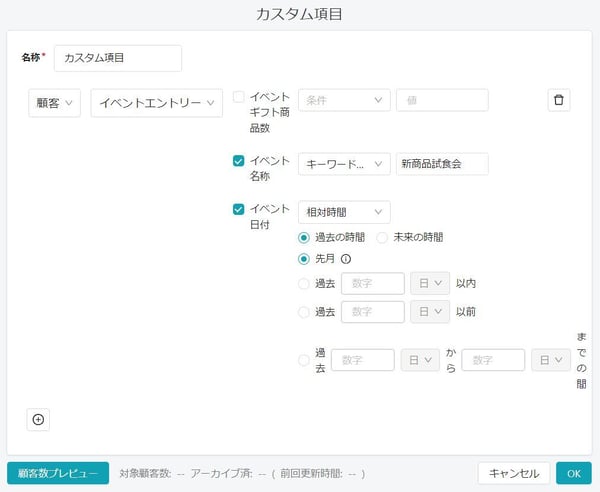Click the info icon next to 先月
Viewport: 600px width, 492px height.
pos(346,260)
